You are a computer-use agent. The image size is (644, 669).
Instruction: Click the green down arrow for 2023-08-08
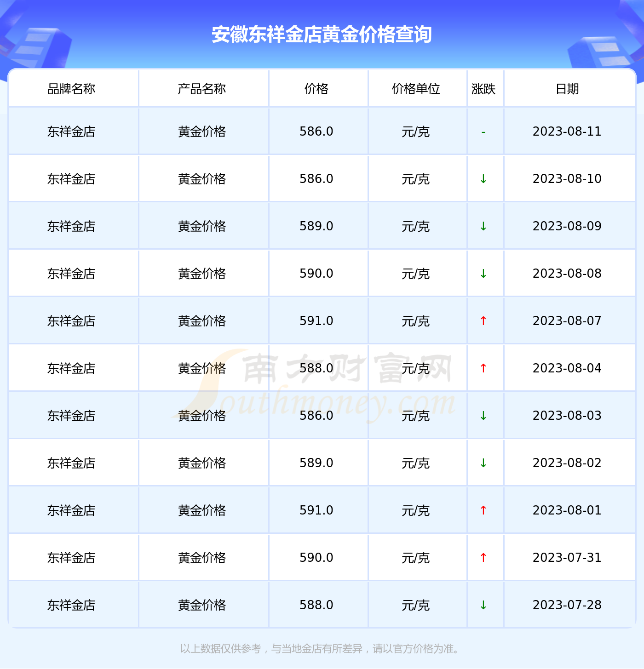point(483,274)
